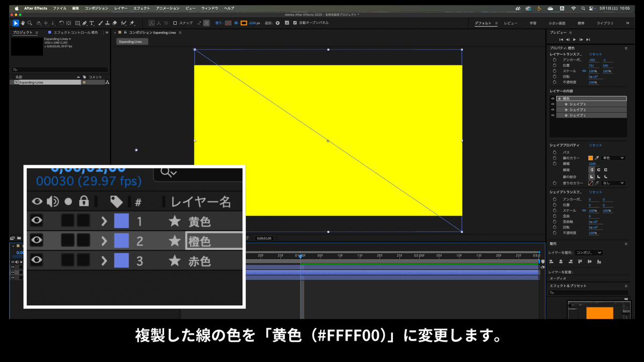The image size is (644, 362).
Task: Select the Zoom magnifier tool
Action: click(x=30, y=23)
